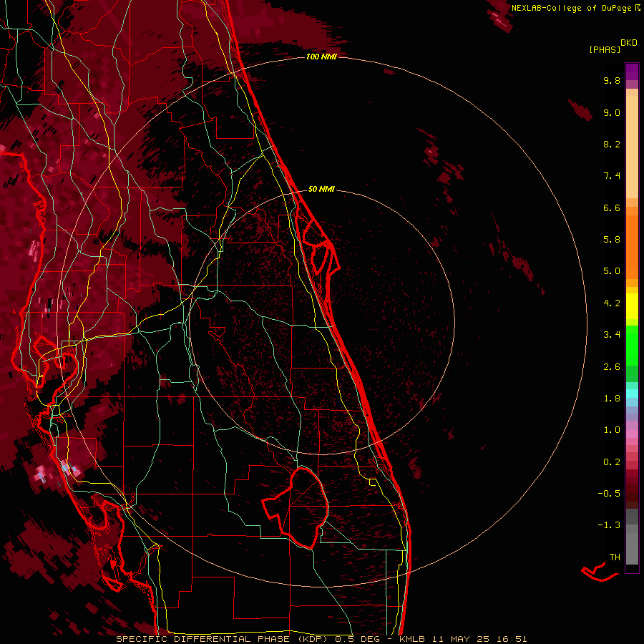Click the 0.2 scale value
This screenshot has height=644, width=644.
click(612, 462)
